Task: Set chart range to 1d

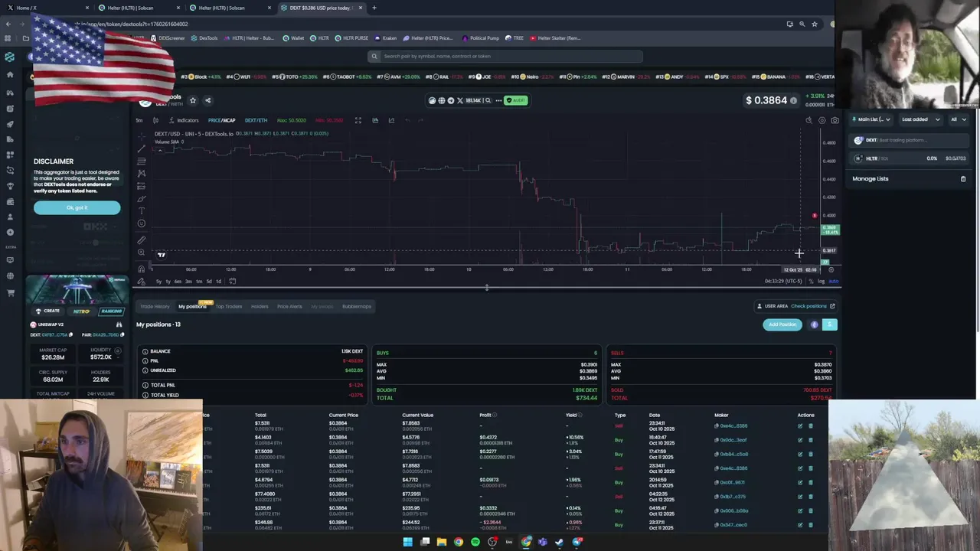Action: tap(218, 281)
